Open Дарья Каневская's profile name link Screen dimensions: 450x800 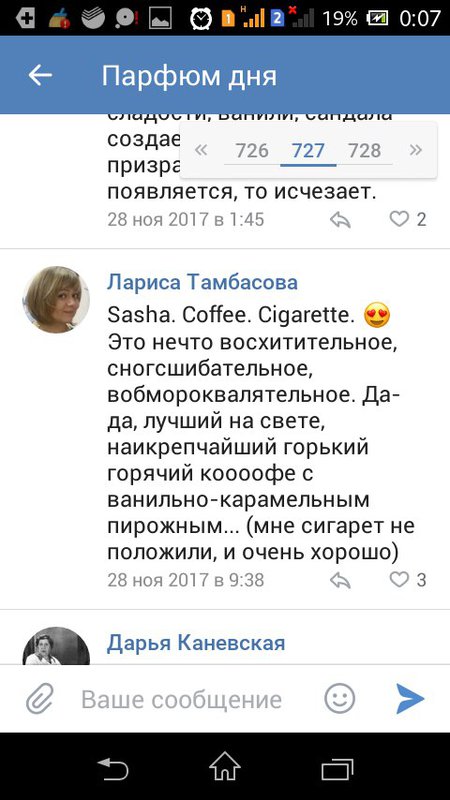[x=196, y=643]
